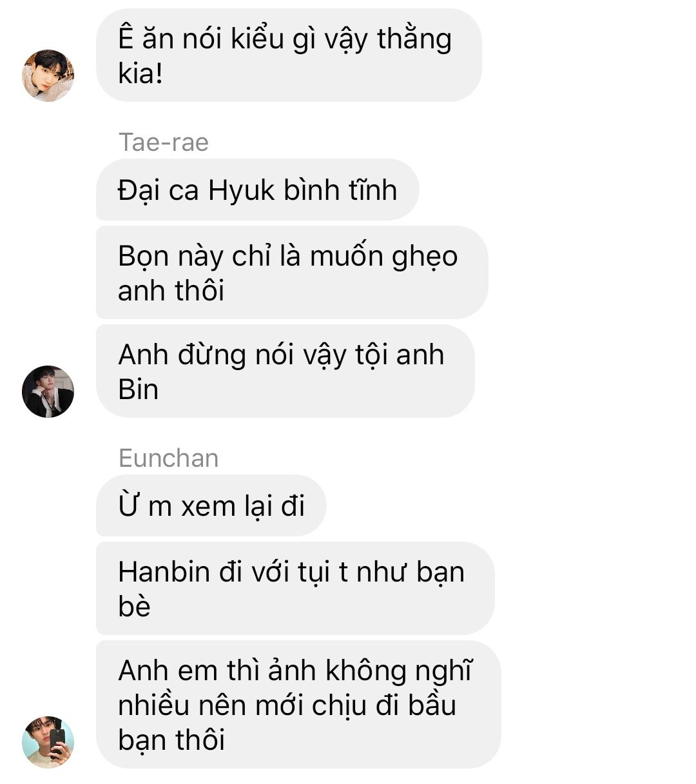Click the words "bạn thôi" in last bubble
The width and height of the screenshot is (696, 784).
pos(171,740)
